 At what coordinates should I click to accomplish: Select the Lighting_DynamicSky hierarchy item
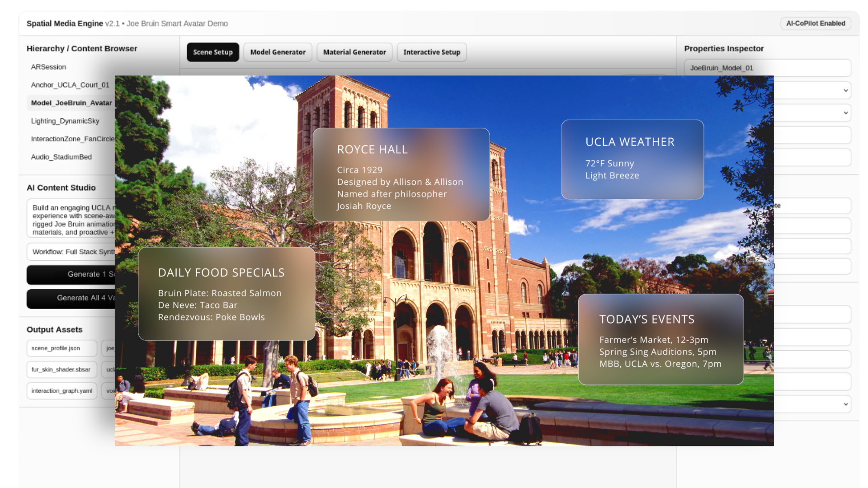(65, 121)
